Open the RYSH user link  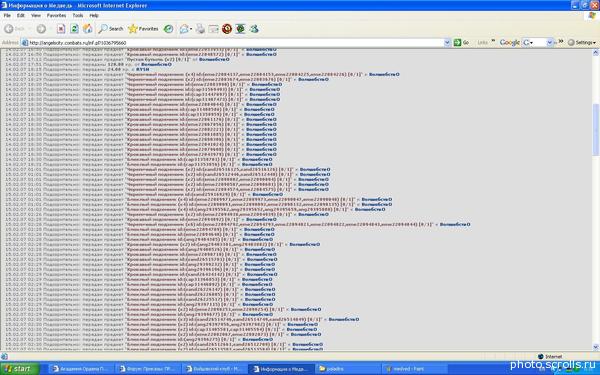pos(143,70)
